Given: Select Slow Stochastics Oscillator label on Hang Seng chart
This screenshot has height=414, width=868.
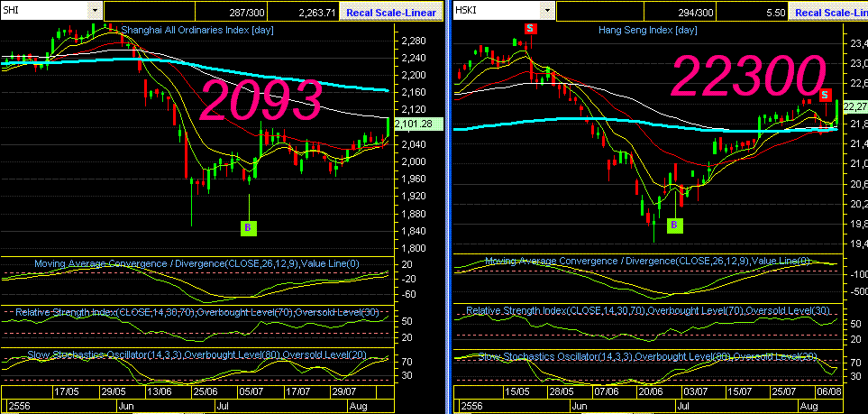Looking at the screenshot, I should tap(648, 355).
